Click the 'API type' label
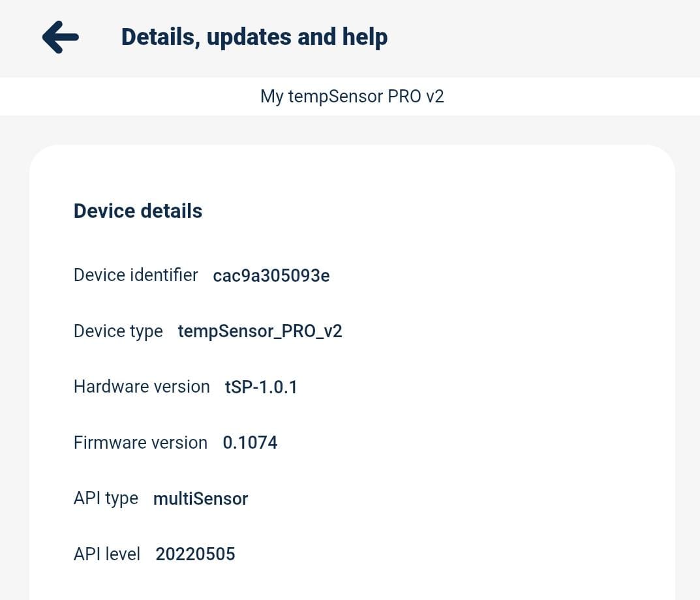 coord(106,498)
